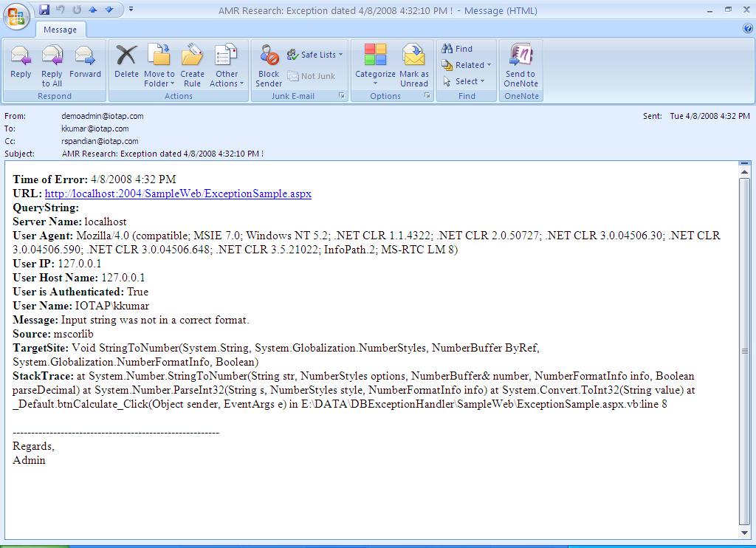
Task: Save the message using Quick Access icon
Action: [x=44, y=9]
